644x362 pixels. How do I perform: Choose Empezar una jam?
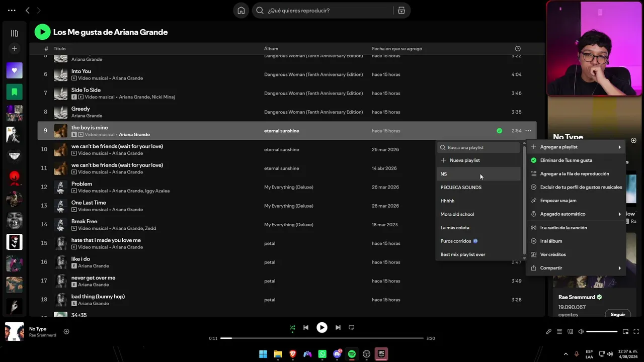pos(576,201)
